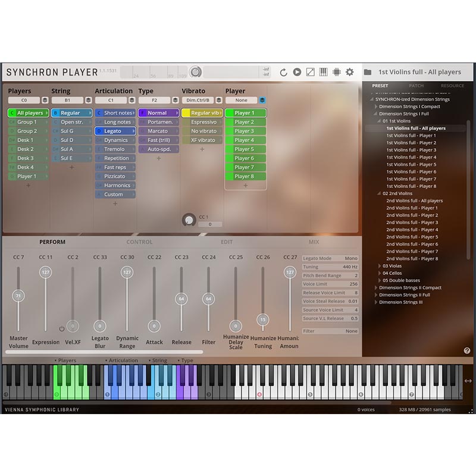Image resolution: width=476 pixels, height=476 pixels.
Task: Toggle the Vel.XF power icon
Action: 62,329
